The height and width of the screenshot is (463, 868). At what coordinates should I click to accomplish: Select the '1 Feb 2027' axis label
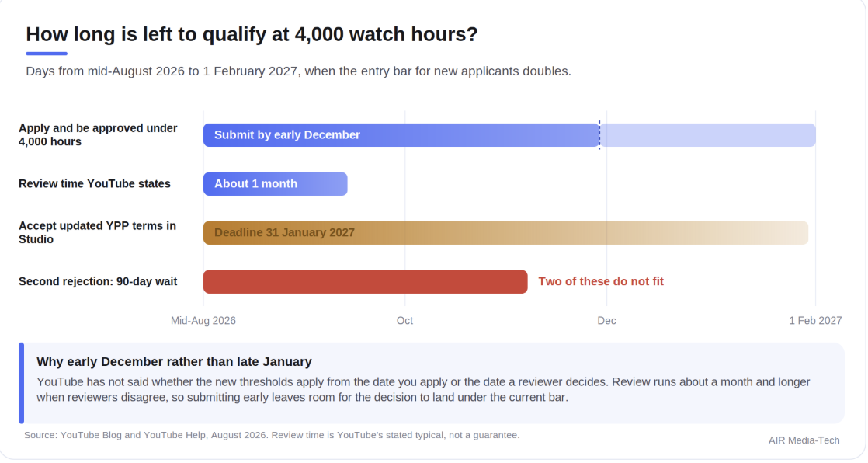815,321
